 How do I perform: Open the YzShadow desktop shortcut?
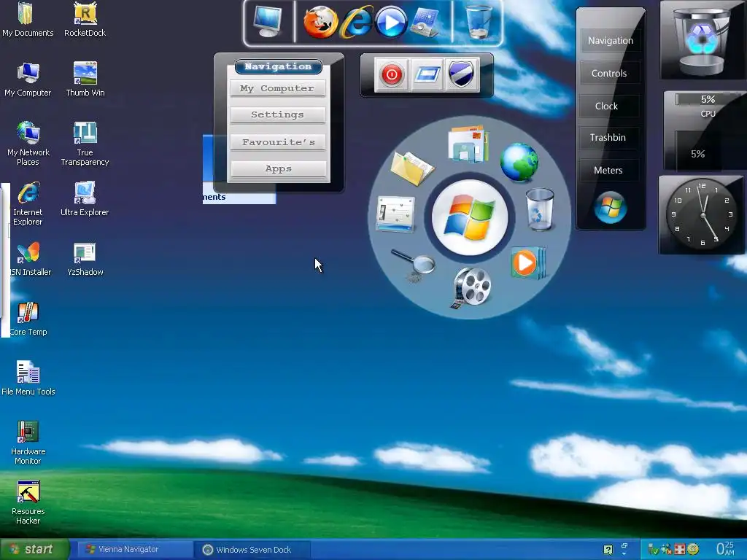85,259
